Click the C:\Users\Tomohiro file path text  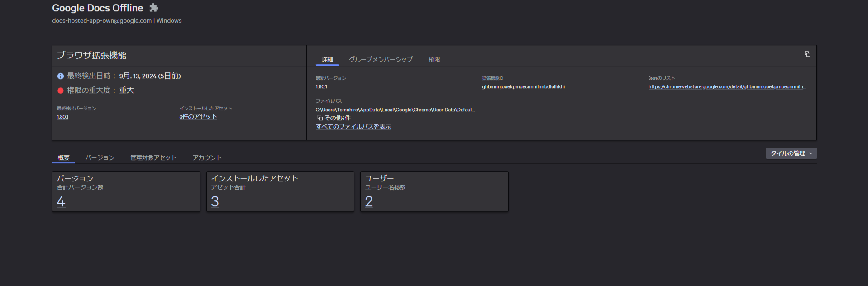tap(395, 110)
